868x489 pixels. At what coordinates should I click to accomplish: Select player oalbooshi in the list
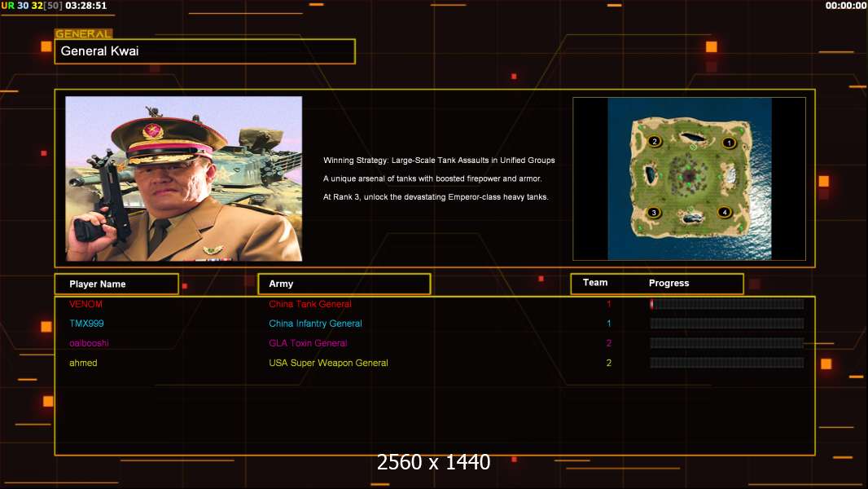click(x=89, y=343)
